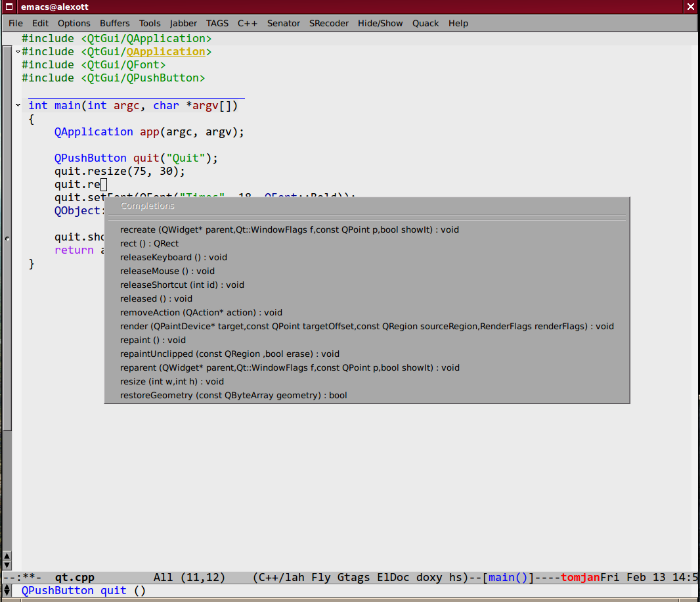This screenshot has width=700, height=602.
Task: Click the small fringe marker left of the code
Action: (7, 239)
